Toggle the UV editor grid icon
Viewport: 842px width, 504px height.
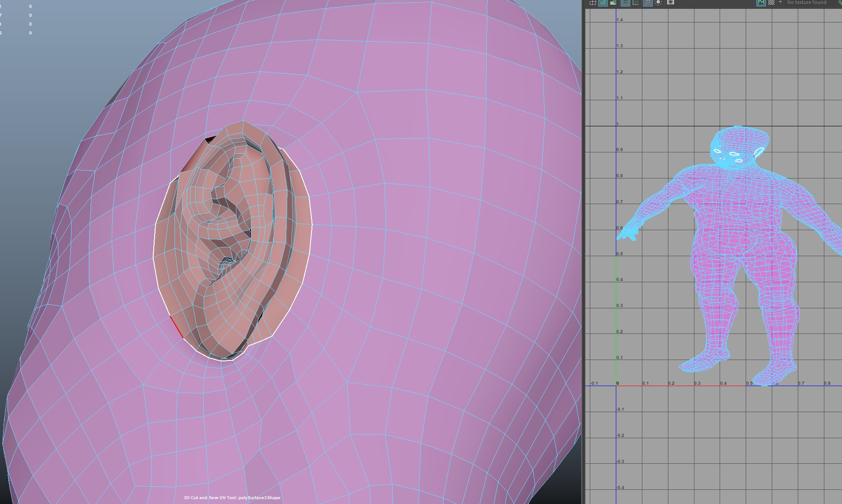pos(648,2)
